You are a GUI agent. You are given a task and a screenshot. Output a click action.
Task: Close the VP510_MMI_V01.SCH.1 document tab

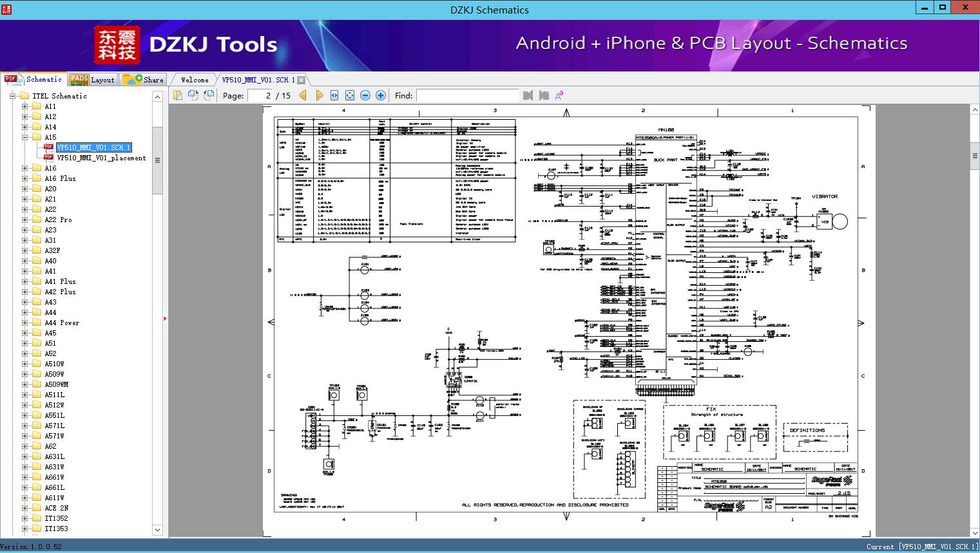[301, 80]
